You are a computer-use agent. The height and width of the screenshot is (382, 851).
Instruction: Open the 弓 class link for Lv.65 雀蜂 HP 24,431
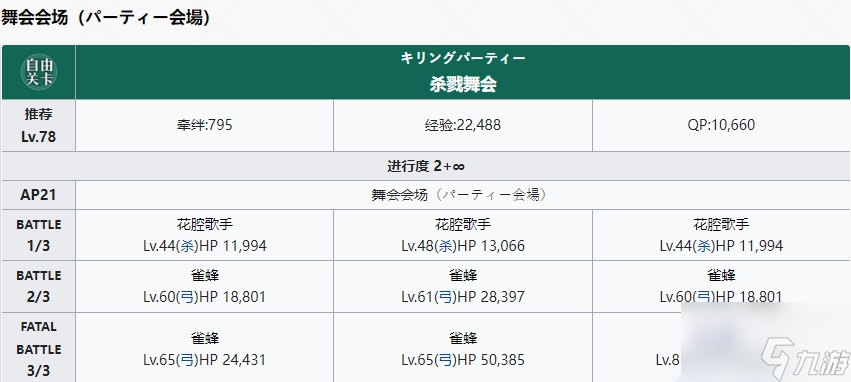pos(187,360)
